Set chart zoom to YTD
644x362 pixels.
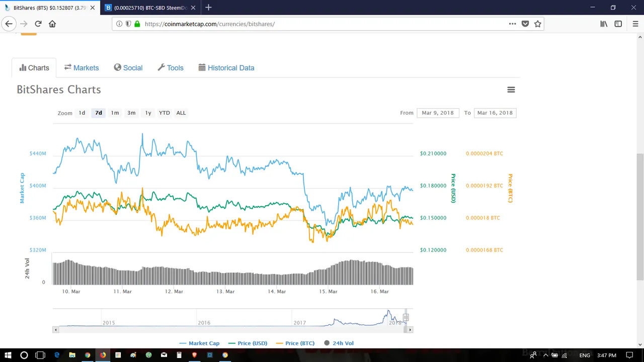click(165, 113)
